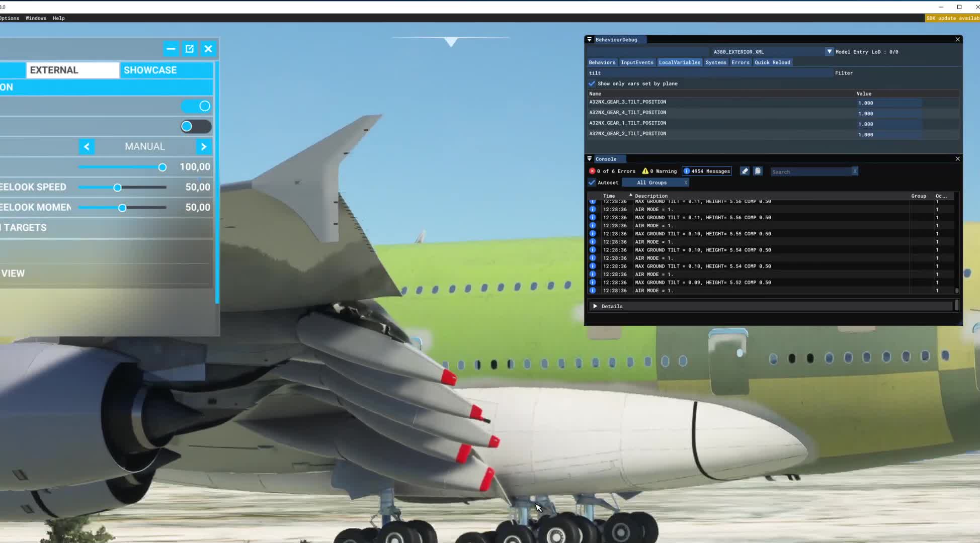Screen dimensions: 980x543
Task: Click the right arrow beside MANUAL
Action: pyautogui.click(x=204, y=146)
